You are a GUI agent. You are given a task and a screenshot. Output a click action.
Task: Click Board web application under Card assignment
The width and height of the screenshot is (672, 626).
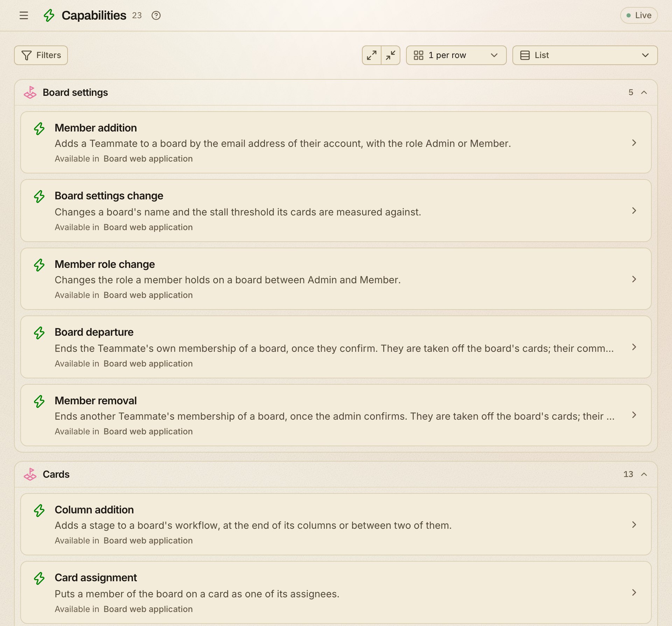pyautogui.click(x=148, y=609)
